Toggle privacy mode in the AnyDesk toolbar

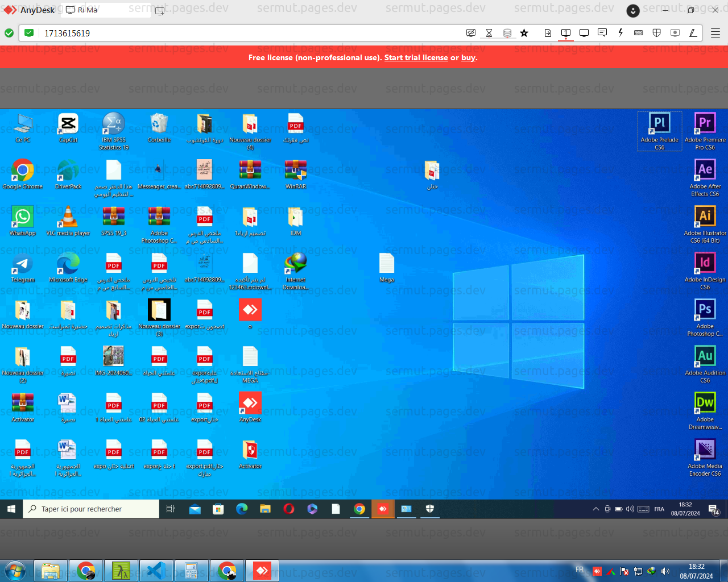pyautogui.click(x=471, y=33)
